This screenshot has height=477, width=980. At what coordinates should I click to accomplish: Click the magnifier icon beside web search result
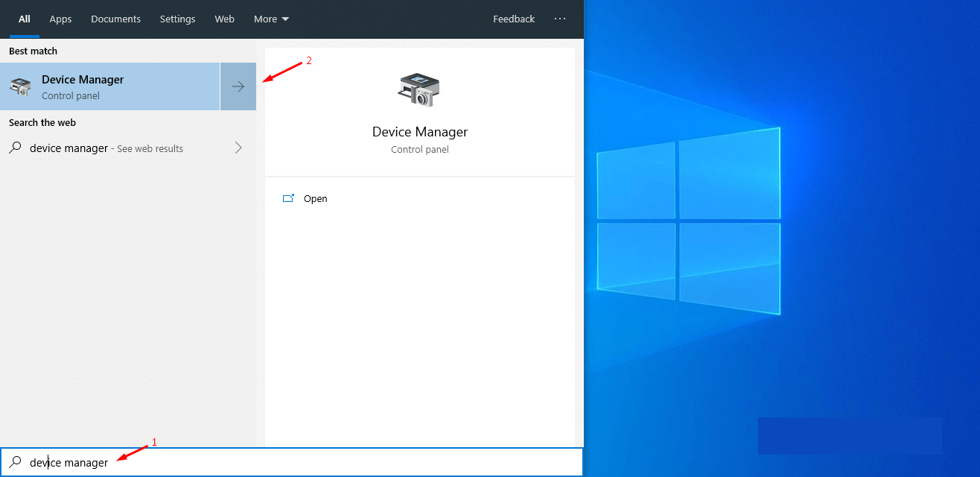tap(15, 148)
